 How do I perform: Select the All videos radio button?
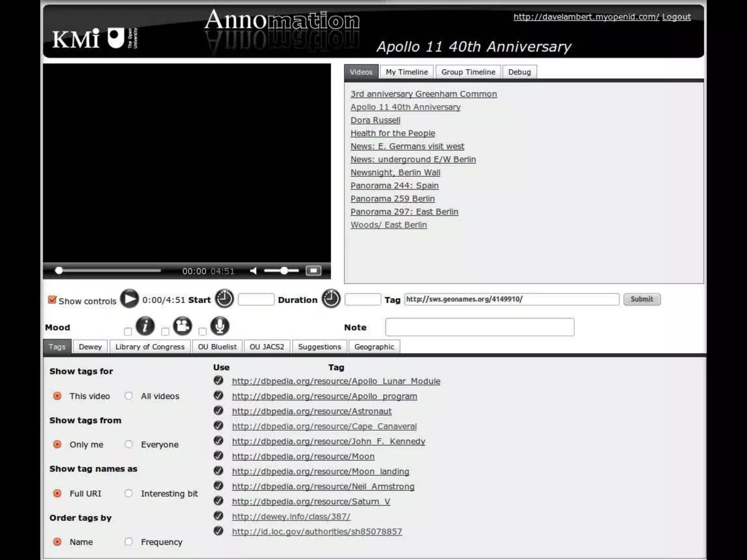pyautogui.click(x=128, y=396)
